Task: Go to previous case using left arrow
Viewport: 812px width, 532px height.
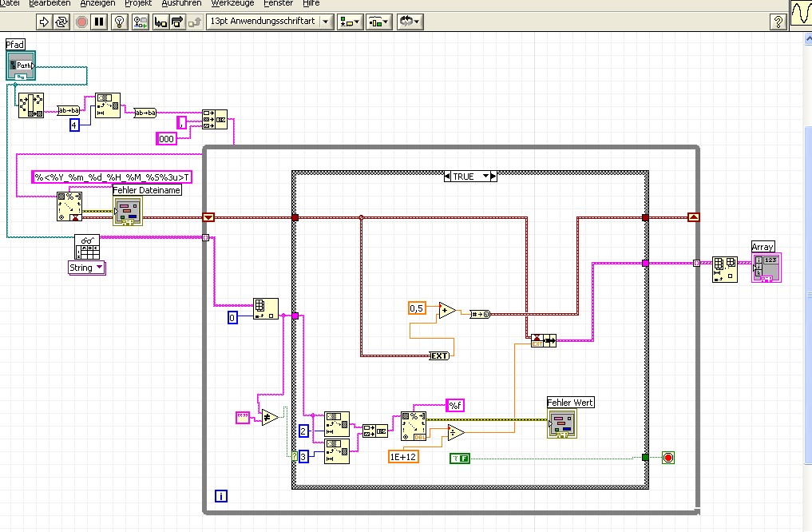Action: [447, 176]
